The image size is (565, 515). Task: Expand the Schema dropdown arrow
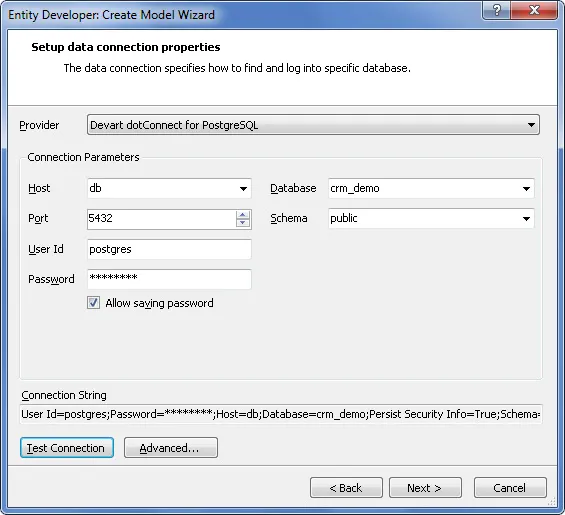coord(526,218)
